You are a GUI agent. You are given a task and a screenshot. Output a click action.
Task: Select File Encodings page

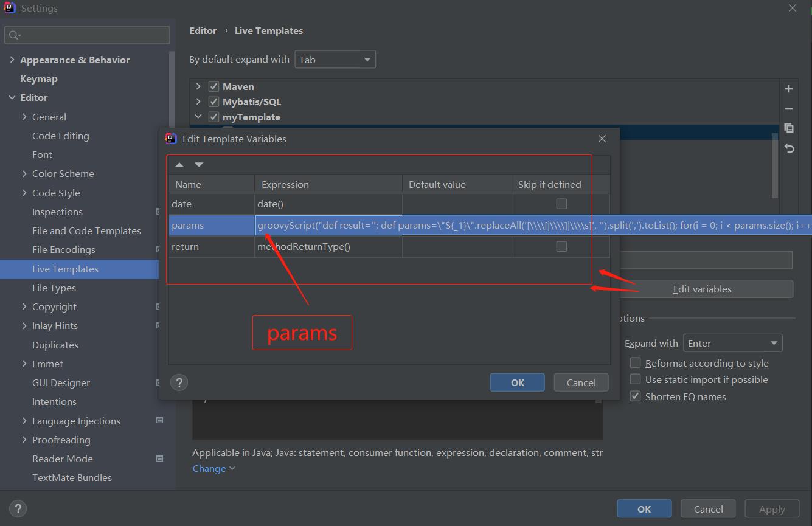[64, 249]
